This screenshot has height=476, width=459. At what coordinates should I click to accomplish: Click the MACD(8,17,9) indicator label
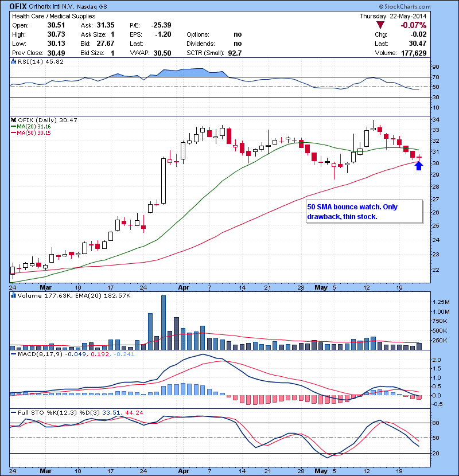tap(40, 354)
